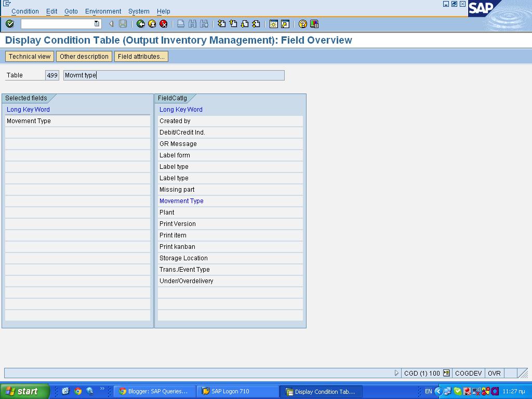The width and height of the screenshot is (532, 399).
Task: Click the yellow Help question-mark icon
Action: [x=303, y=24]
